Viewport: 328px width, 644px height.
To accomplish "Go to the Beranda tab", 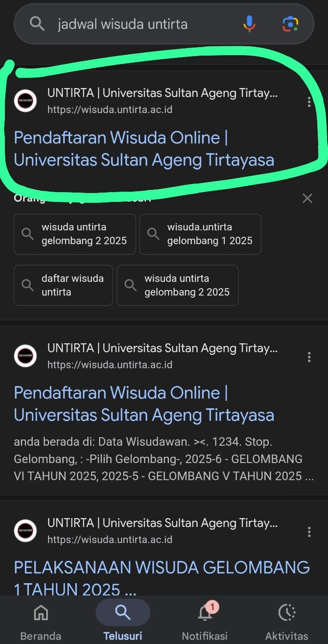I will pyautogui.click(x=41, y=620).
